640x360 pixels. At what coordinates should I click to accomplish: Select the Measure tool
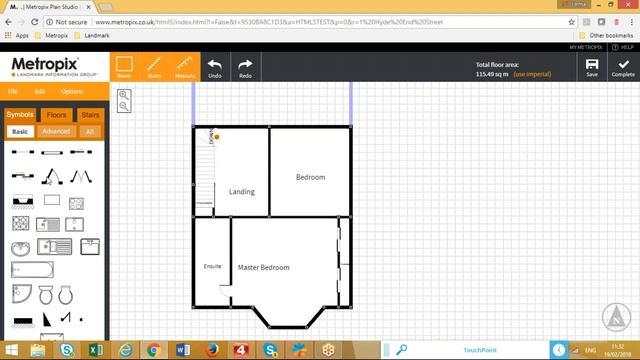(x=184, y=67)
